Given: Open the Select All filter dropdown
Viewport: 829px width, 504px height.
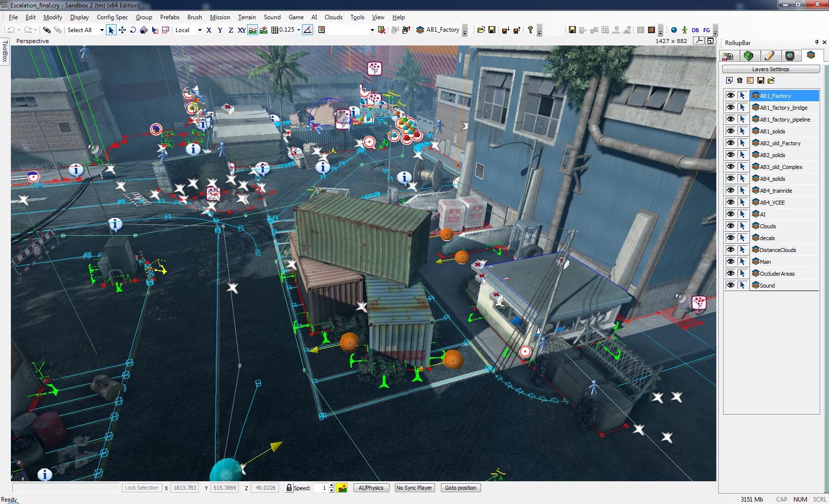Looking at the screenshot, I should click(x=102, y=30).
